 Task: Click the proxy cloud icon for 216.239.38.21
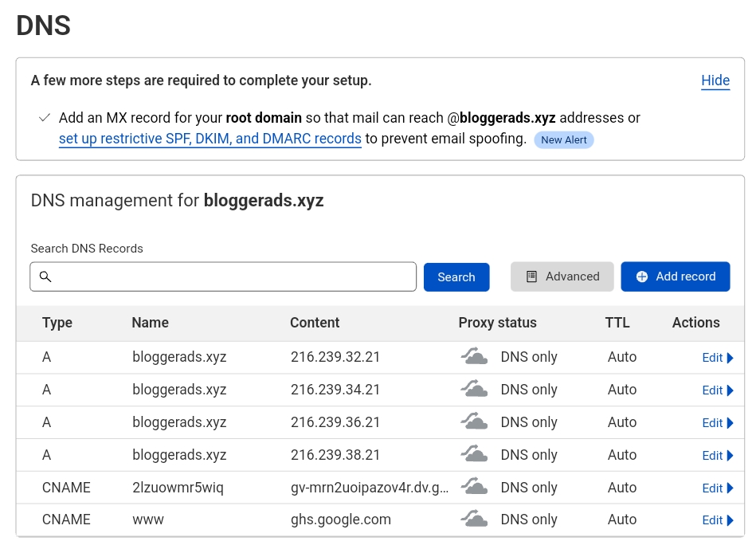coord(475,455)
